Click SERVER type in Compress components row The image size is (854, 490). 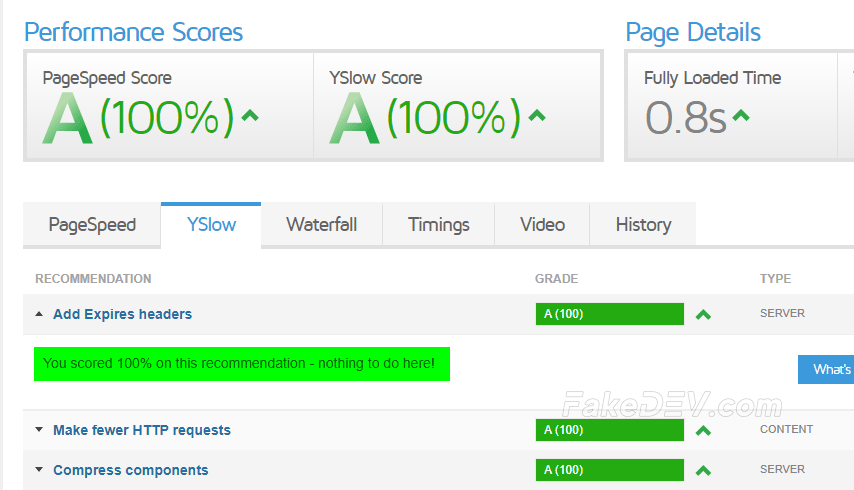782,469
